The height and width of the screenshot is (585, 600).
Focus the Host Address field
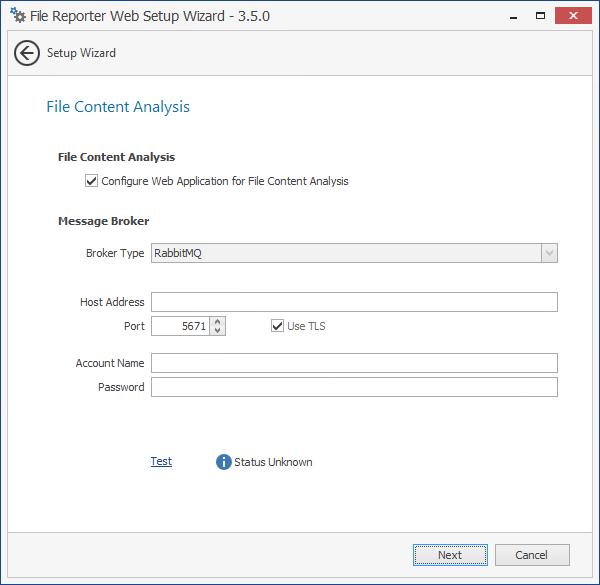coord(354,302)
